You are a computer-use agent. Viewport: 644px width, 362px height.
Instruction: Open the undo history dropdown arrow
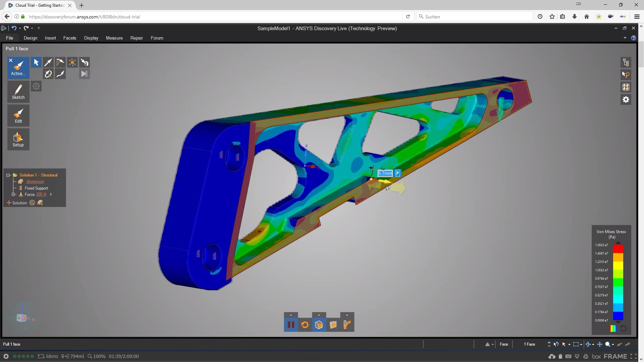[20, 28]
